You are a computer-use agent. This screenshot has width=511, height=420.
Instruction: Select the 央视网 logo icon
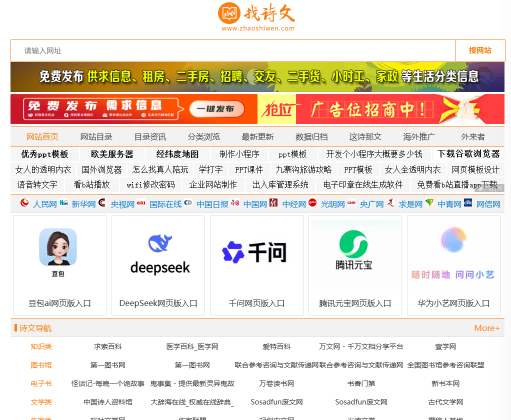tap(101, 204)
